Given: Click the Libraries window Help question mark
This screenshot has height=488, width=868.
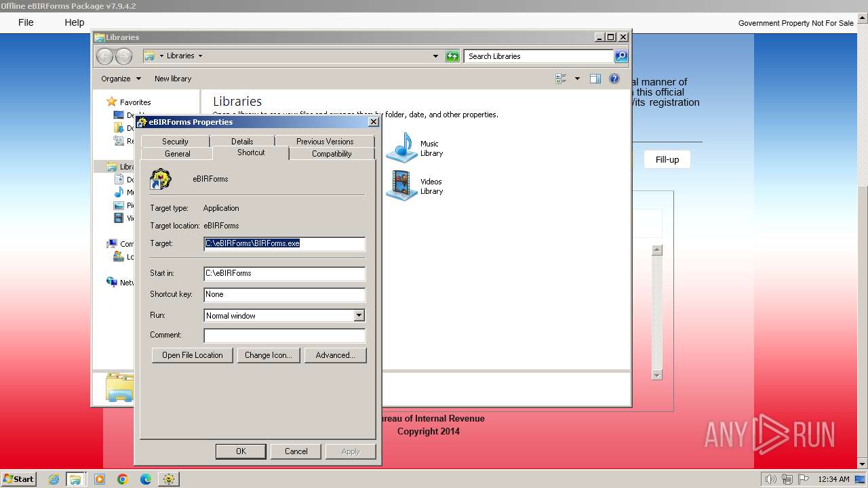Looking at the screenshot, I should point(614,79).
